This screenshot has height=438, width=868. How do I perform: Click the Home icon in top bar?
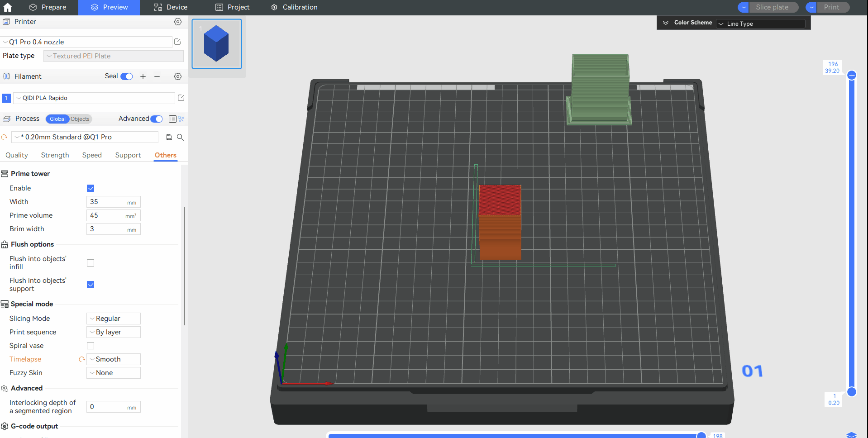click(x=8, y=7)
